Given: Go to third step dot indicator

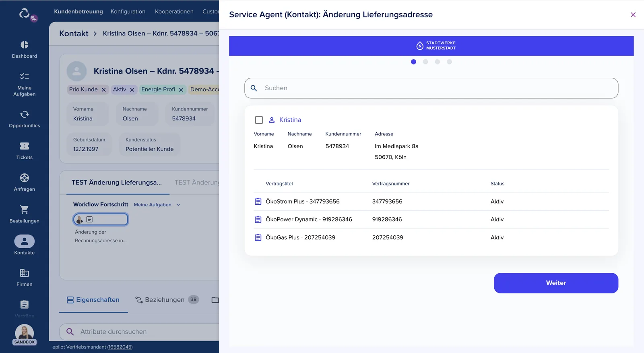Looking at the screenshot, I should (x=438, y=62).
